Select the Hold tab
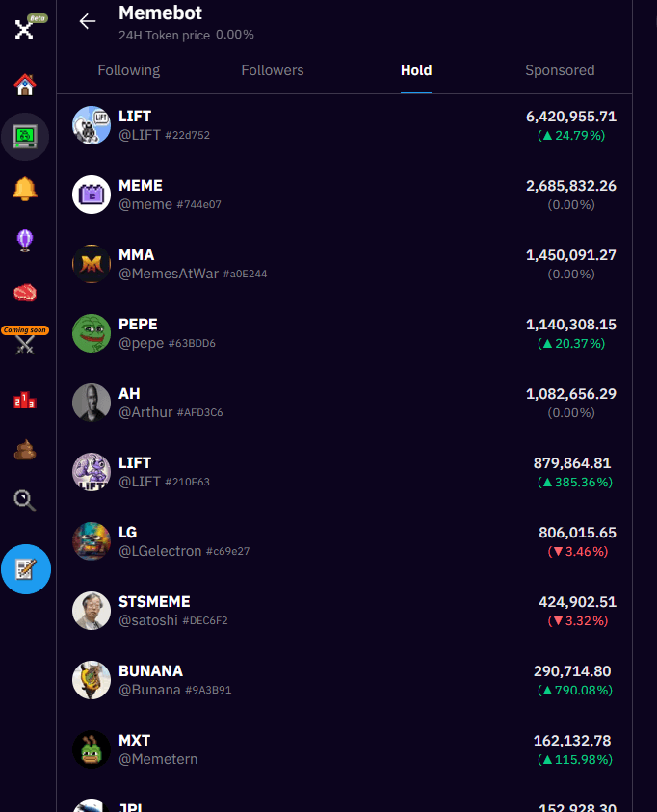657x812 pixels. point(416,70)
